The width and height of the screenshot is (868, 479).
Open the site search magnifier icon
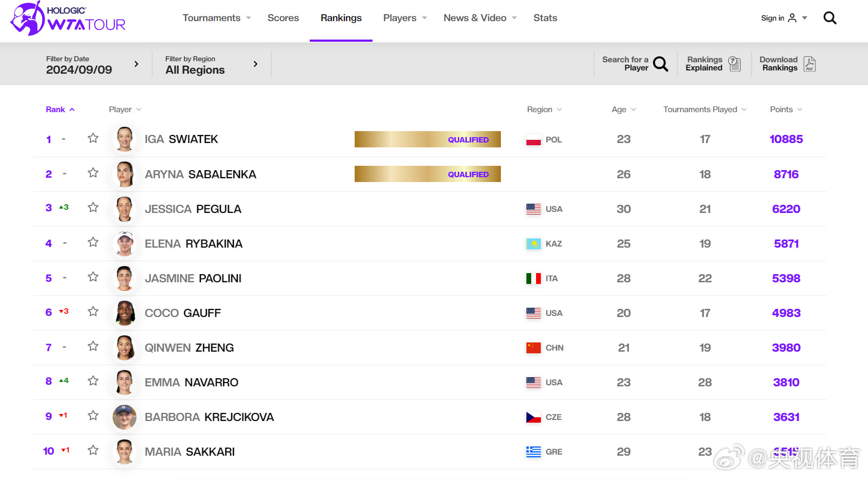830,18
